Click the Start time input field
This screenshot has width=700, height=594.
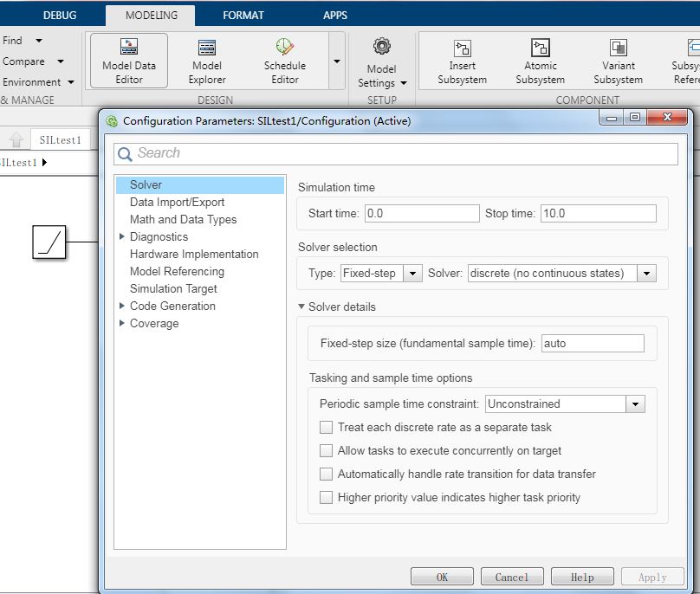coord(422,213)
